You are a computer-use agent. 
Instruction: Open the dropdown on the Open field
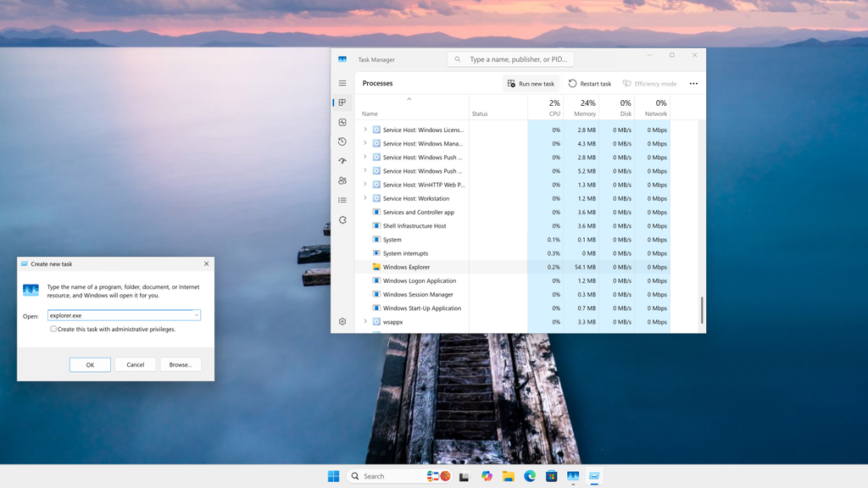pos(197,314)
